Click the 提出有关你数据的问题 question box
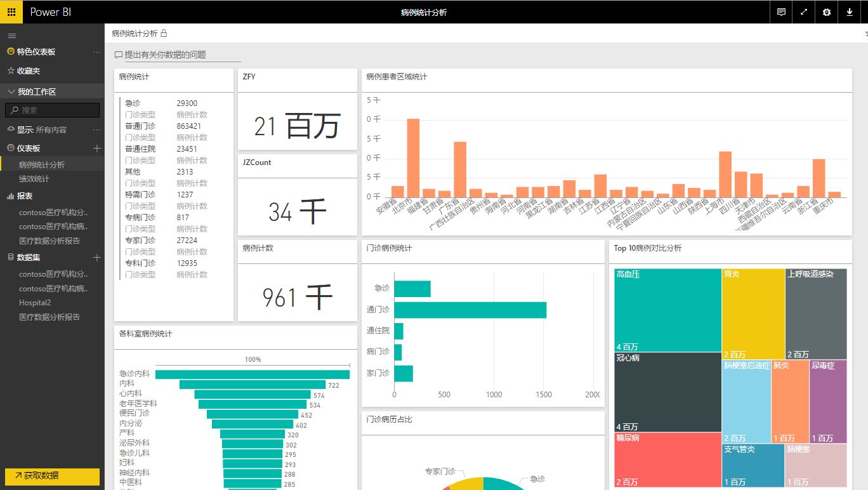Screen dimensions: 868x490 pos(183,55)
